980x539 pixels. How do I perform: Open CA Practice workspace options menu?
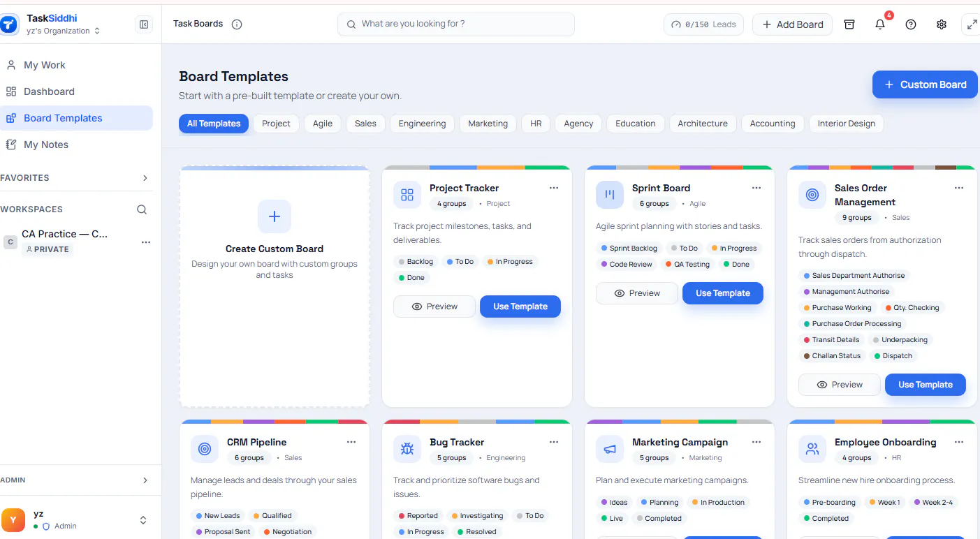[146, 242]
